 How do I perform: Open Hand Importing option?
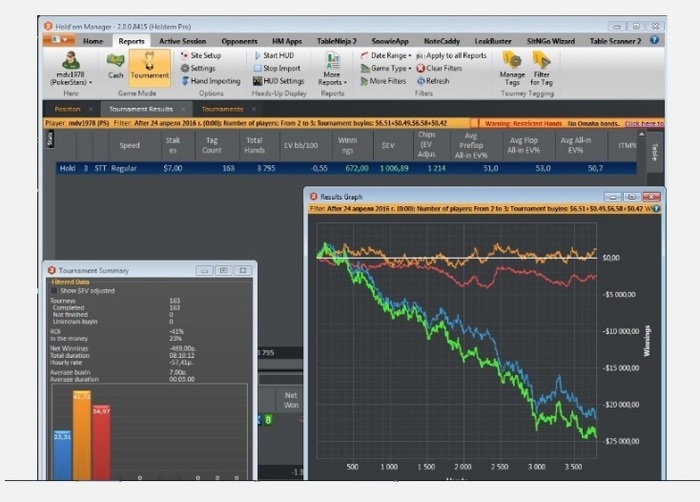tap(211, 81)
